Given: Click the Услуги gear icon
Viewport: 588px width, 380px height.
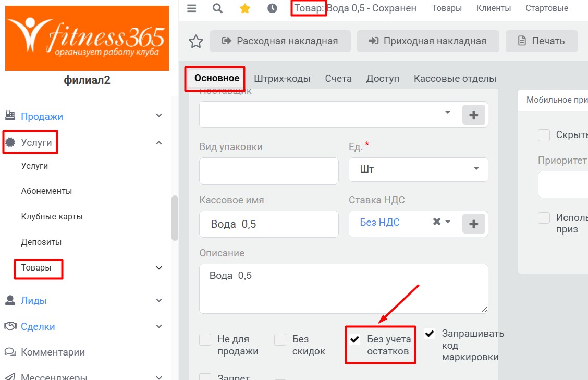Looking at the screenshot, I should (x=10, y=142).
